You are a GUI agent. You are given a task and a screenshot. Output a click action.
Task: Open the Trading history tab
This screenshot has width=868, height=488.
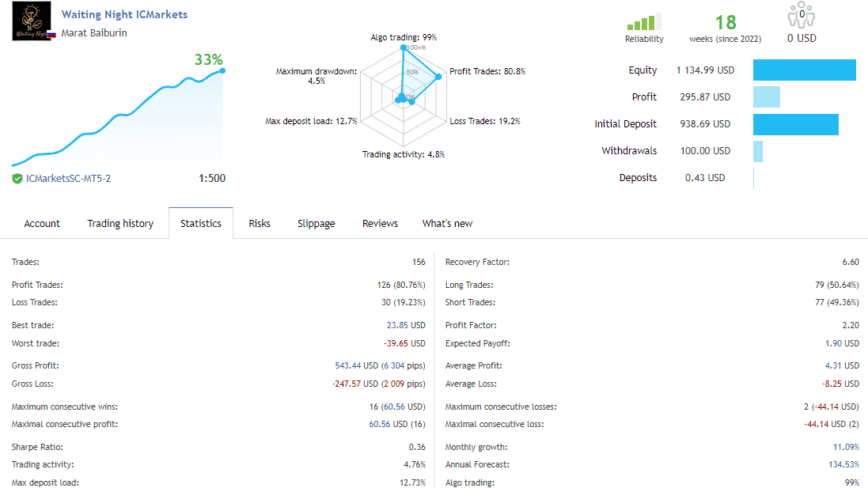tap(119, 223)
